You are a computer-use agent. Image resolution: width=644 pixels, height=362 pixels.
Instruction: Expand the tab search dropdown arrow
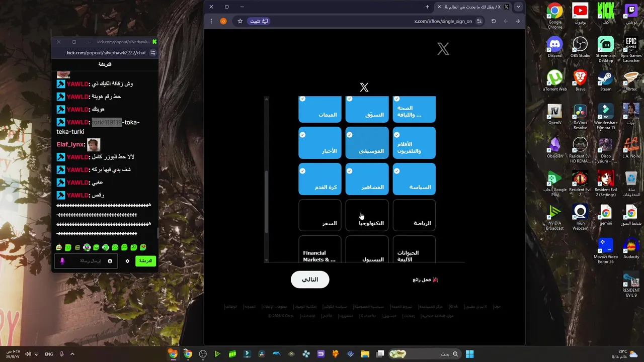click(518, 7)
